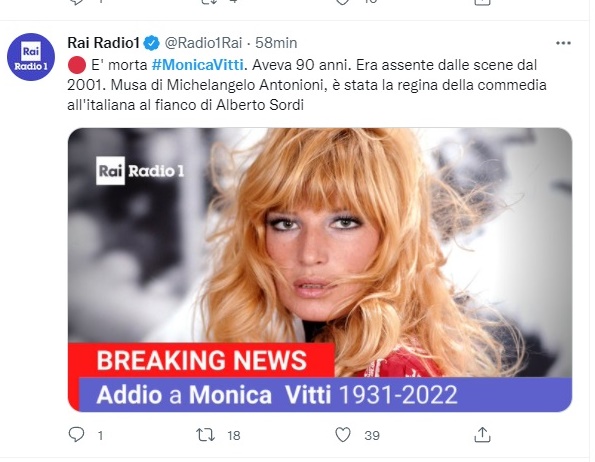This screenshot has width=595, height=462.
Task: Click the Rai Radio 1 logo on the photo
Action: [140, 171]
